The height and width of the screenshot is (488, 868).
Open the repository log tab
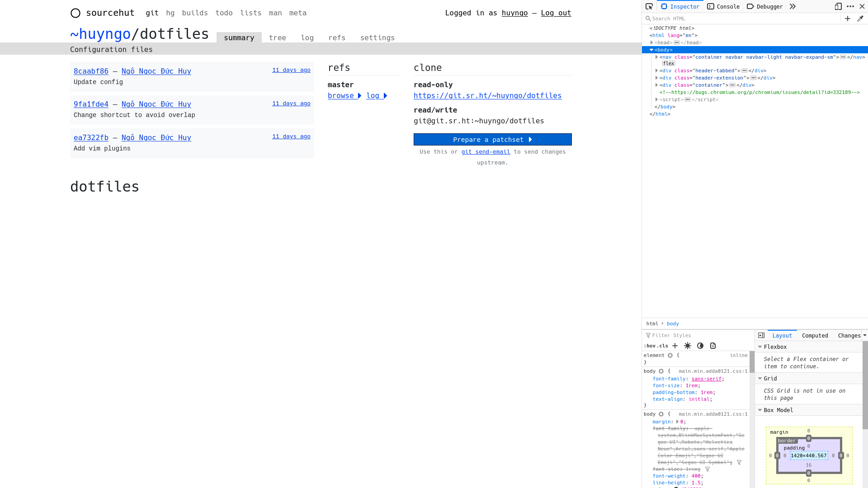(x=307, y=38)
